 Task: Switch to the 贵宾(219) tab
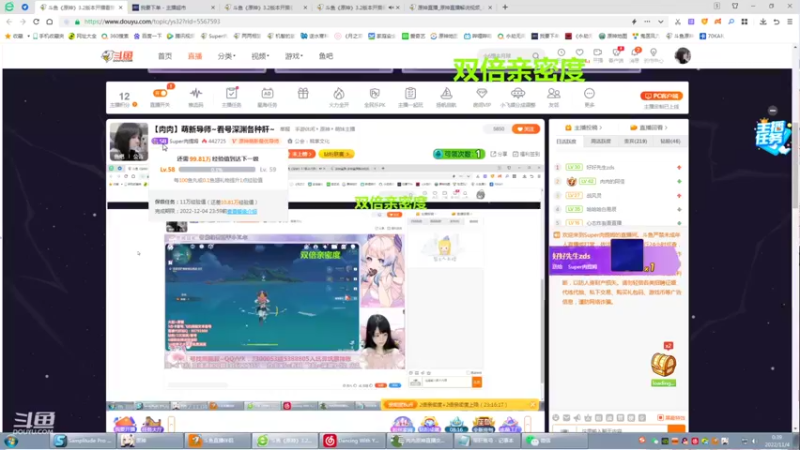pos(635,141)
